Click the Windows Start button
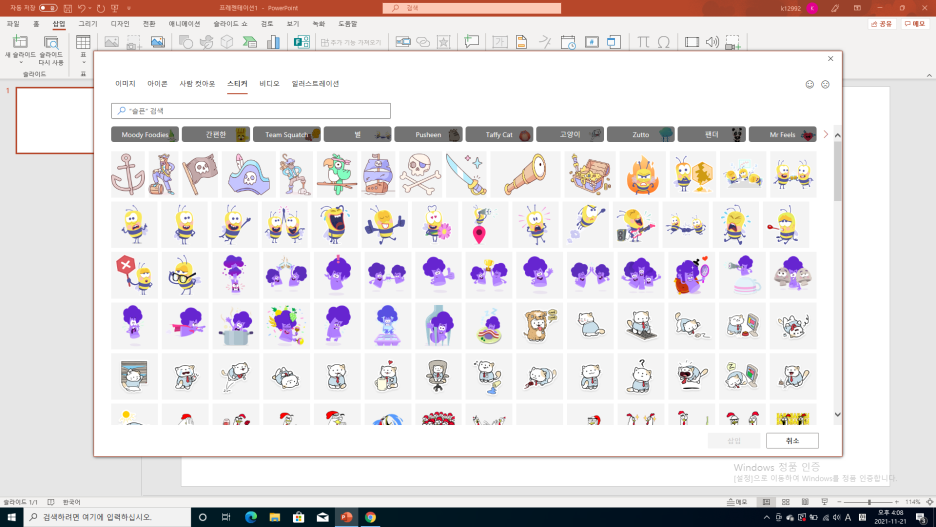Viewport: 936px width, 527px height. pyautogui.click(x=11, y=517)
